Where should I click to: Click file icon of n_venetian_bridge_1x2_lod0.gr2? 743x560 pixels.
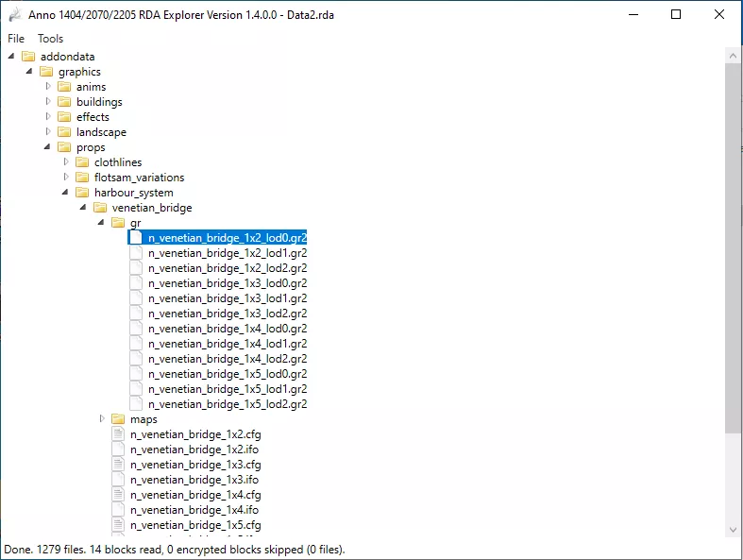[x=136, y=238]
